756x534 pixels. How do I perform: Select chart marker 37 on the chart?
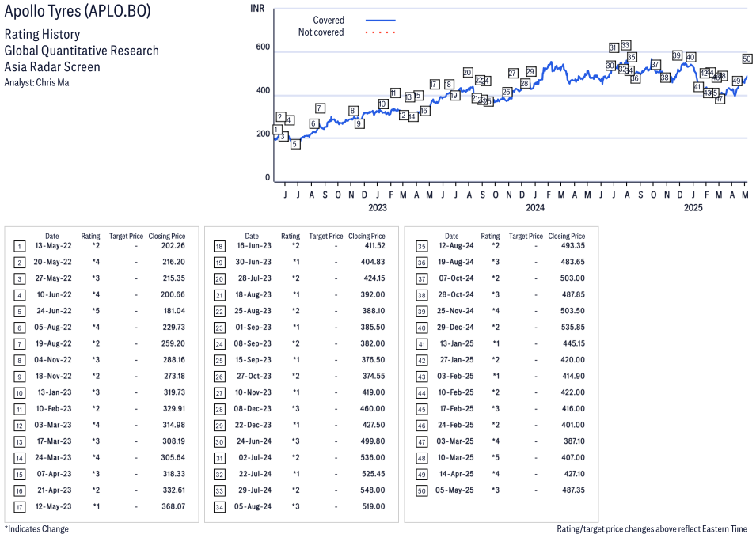pos(655,65)
